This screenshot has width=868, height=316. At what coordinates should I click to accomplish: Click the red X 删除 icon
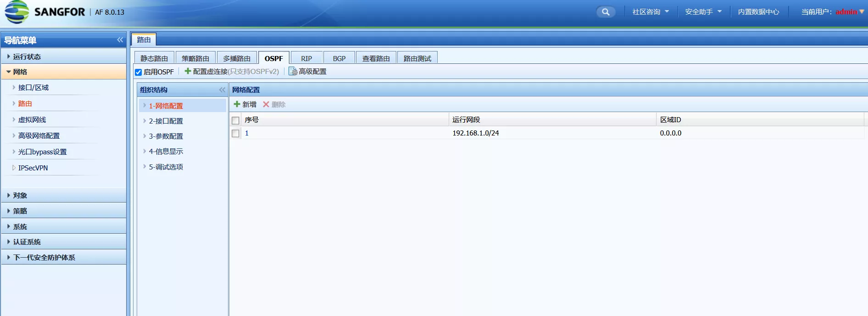266,104
